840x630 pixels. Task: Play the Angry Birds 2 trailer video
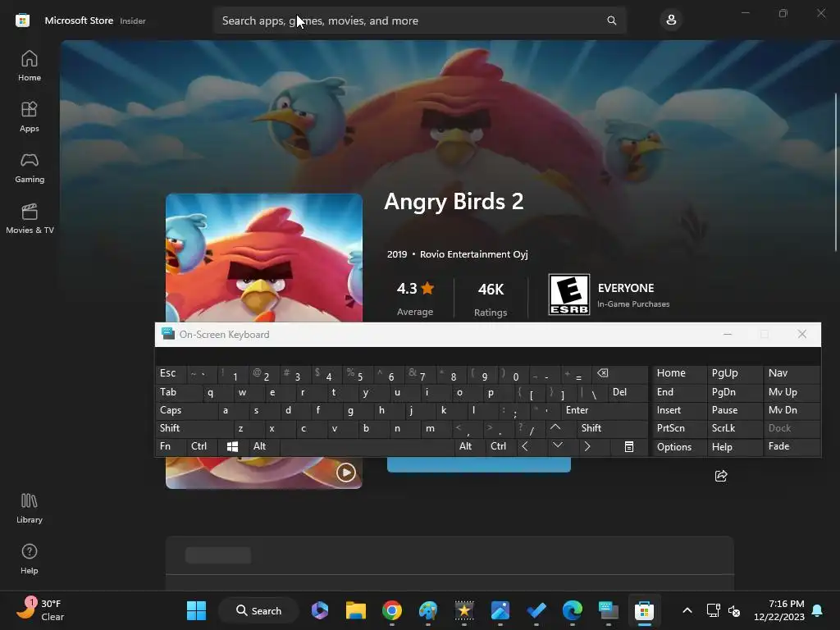345,472
